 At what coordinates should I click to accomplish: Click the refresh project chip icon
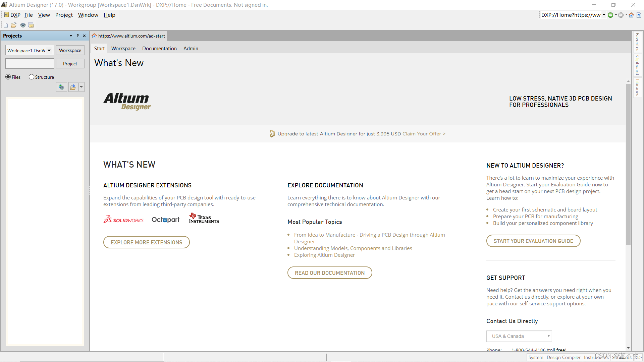click(61, 87)
